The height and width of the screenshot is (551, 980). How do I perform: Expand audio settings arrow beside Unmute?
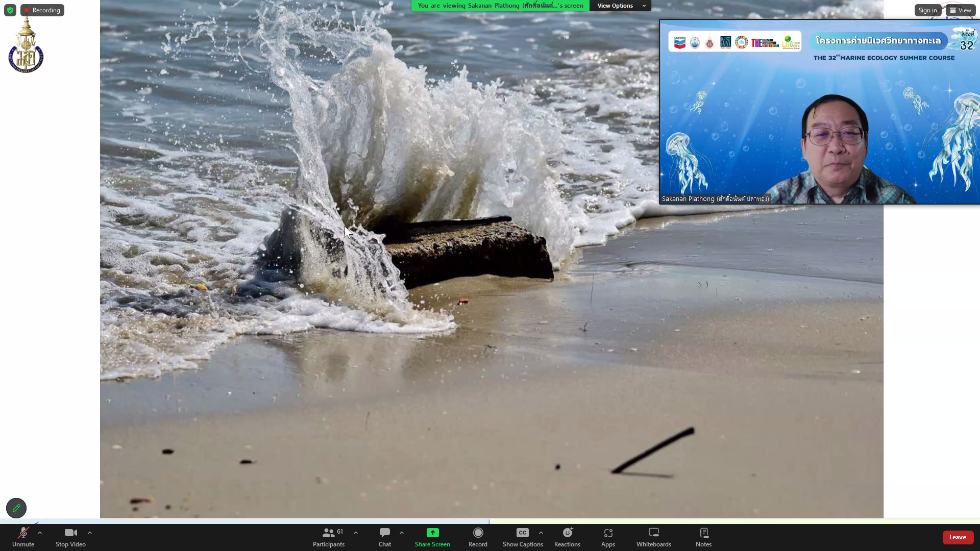tap(40, 533)
